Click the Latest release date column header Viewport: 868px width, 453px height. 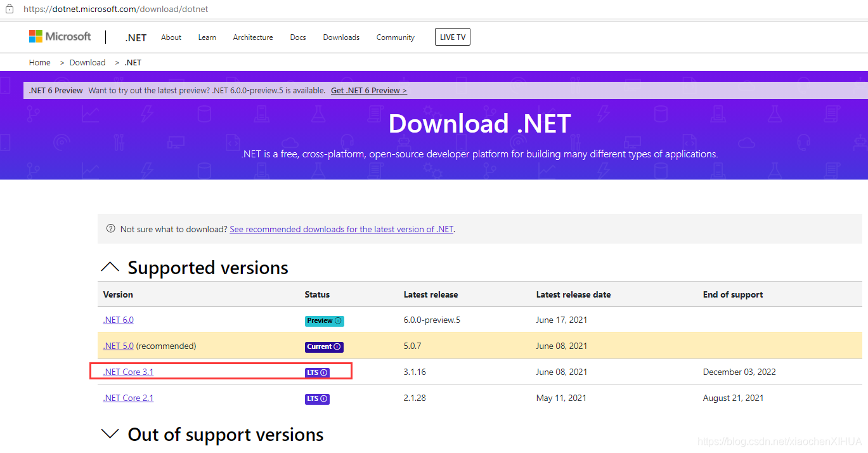point(574,294)
